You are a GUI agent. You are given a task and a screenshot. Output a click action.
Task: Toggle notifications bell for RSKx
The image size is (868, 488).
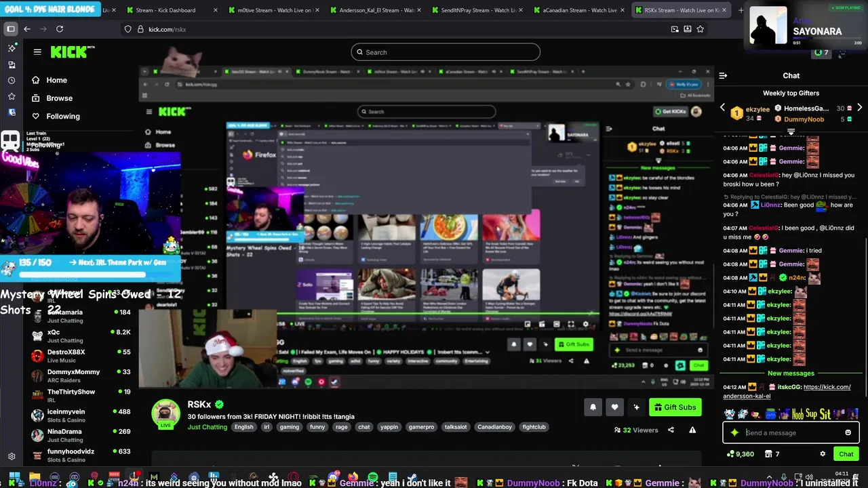tap(593, 407)
